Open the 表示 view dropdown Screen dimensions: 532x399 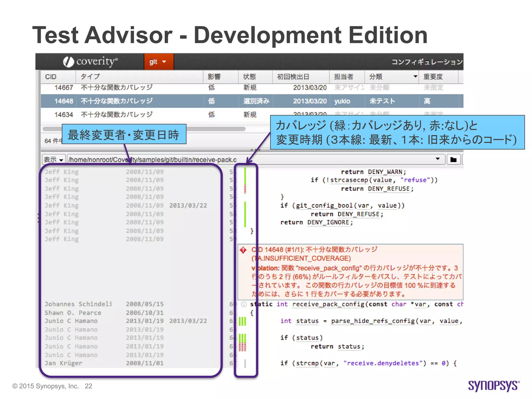53,159
